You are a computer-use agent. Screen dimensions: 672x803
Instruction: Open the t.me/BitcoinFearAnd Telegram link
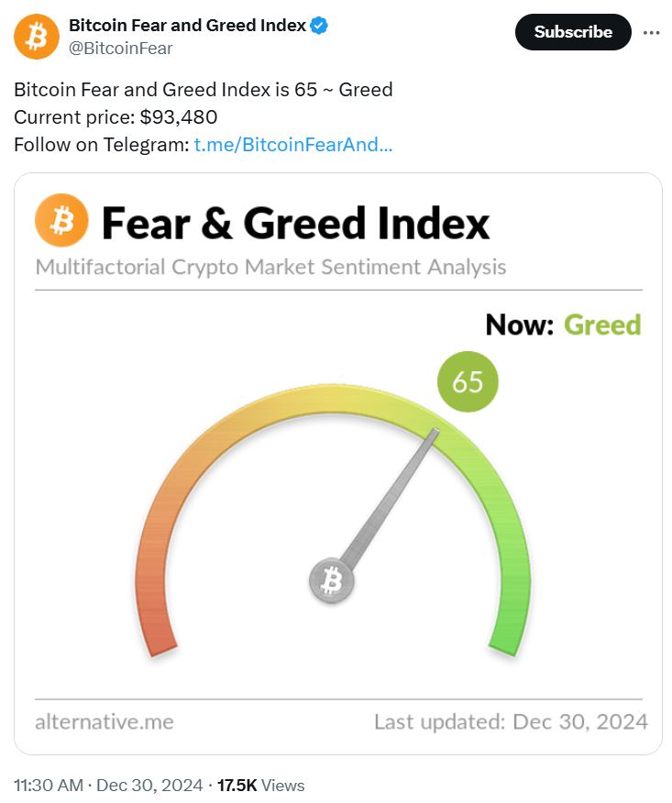293,145
